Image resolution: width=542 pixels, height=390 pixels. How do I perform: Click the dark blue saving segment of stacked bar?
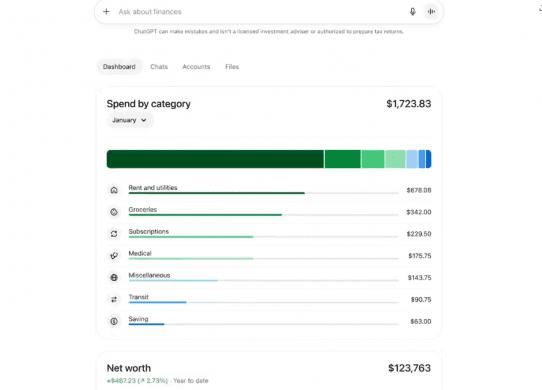(429, 159)
